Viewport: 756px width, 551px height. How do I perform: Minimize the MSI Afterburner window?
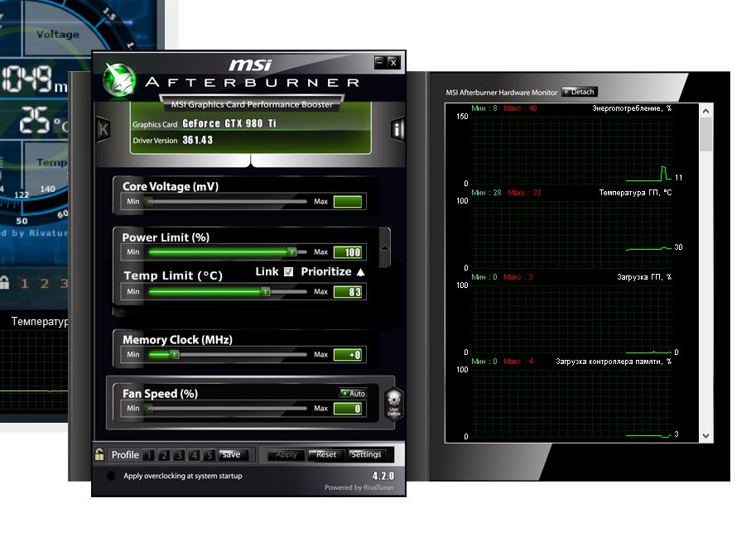[380, 62]
